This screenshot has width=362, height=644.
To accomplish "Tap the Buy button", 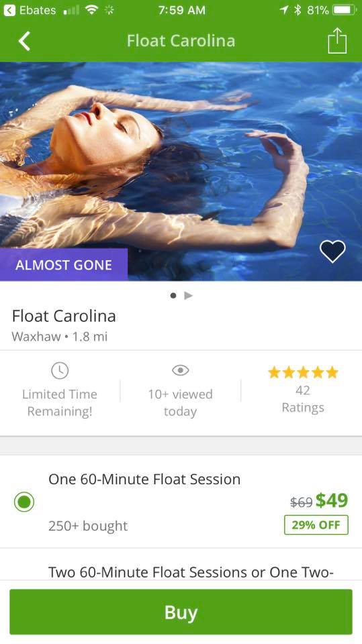I will coord(181,612).
